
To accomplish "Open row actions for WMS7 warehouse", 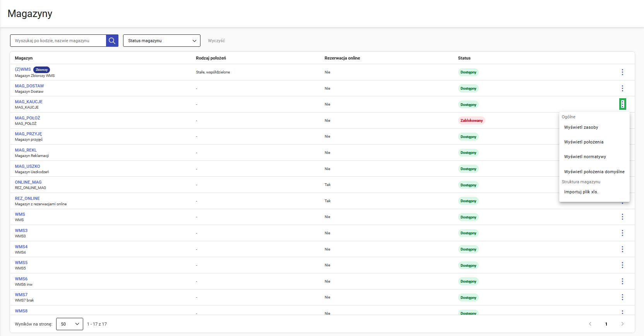I will click(622, 297).
